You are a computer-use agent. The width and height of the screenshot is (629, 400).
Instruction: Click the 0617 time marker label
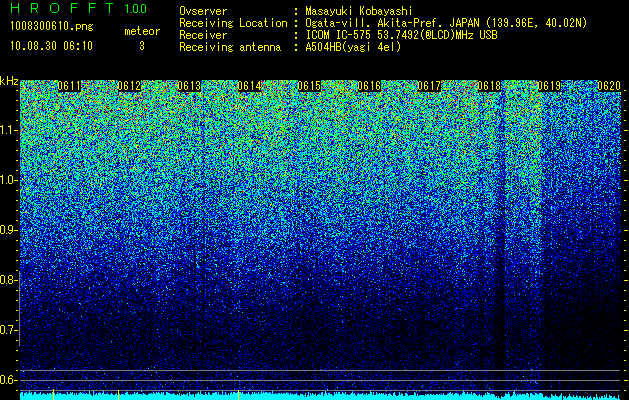[x=429, y=86]
